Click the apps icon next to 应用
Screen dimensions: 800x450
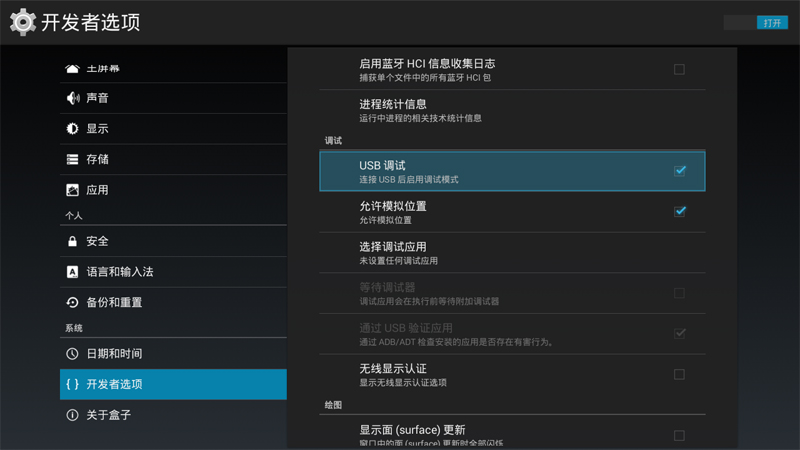(x=72, y=190)
